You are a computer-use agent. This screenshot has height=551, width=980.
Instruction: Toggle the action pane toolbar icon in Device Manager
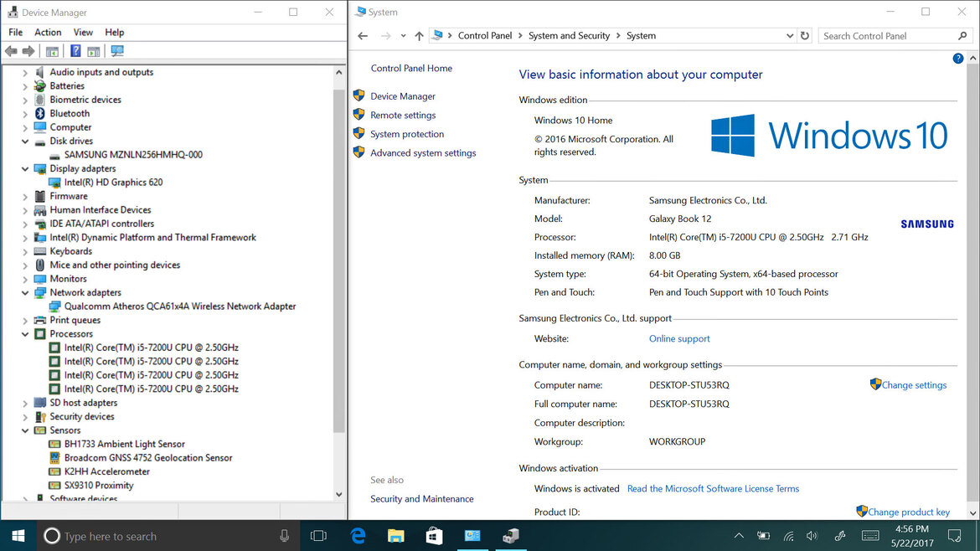tap(94, 51)
